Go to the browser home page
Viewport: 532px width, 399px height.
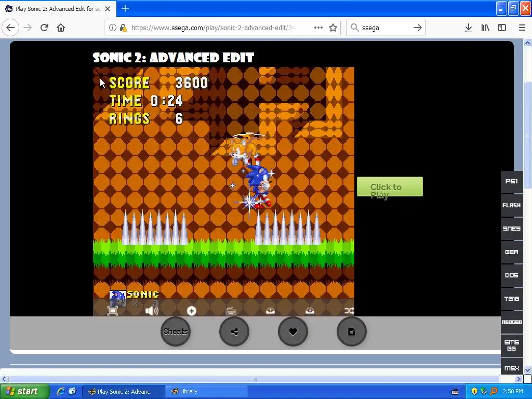(61, 28)
